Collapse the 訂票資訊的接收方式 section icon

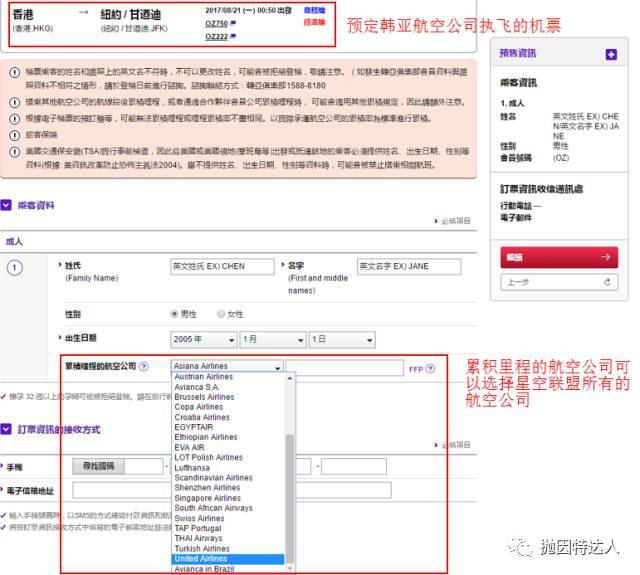click(x=6, y=429)
